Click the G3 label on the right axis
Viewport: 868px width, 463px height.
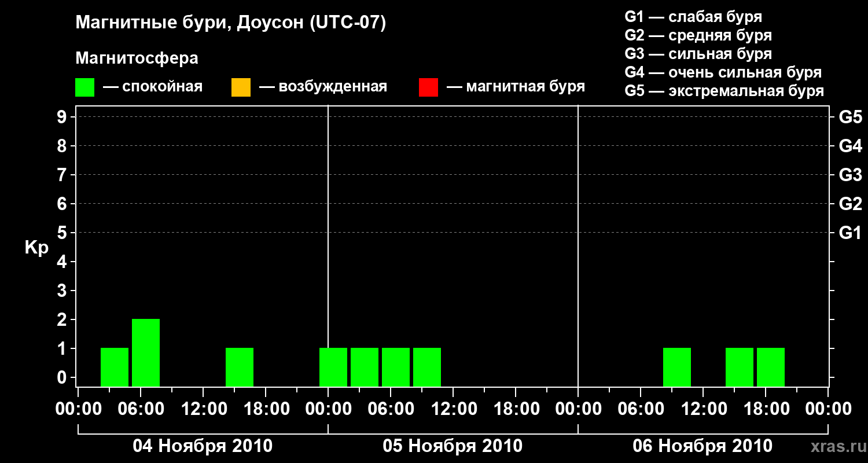point(850,175)
